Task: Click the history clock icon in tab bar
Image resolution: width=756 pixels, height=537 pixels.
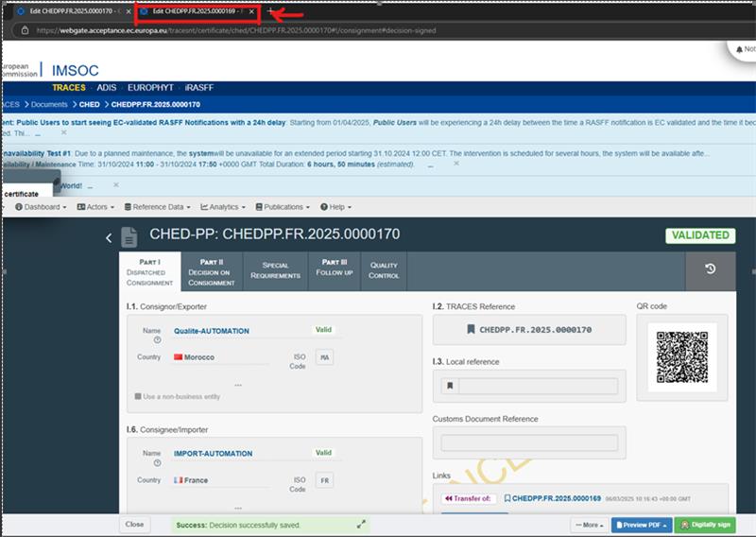Action: pos(711,268)
